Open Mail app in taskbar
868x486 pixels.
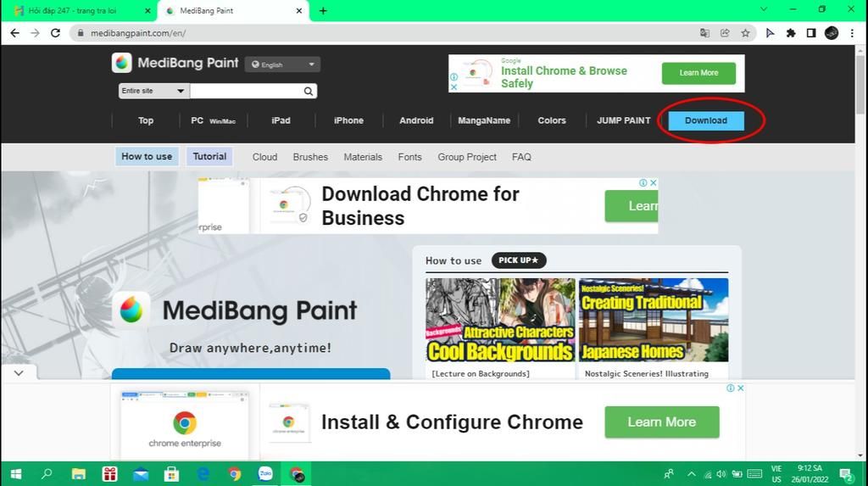141,474
